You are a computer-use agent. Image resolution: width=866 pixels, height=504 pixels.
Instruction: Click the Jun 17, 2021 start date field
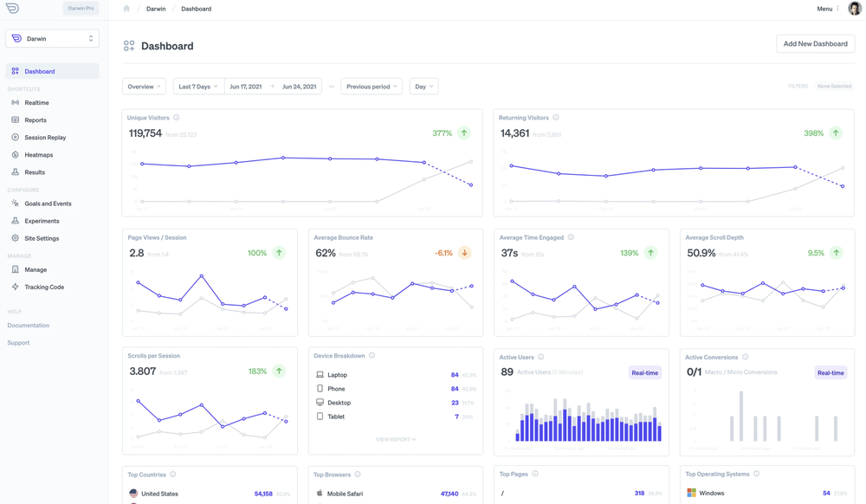(x=246, y=87)
